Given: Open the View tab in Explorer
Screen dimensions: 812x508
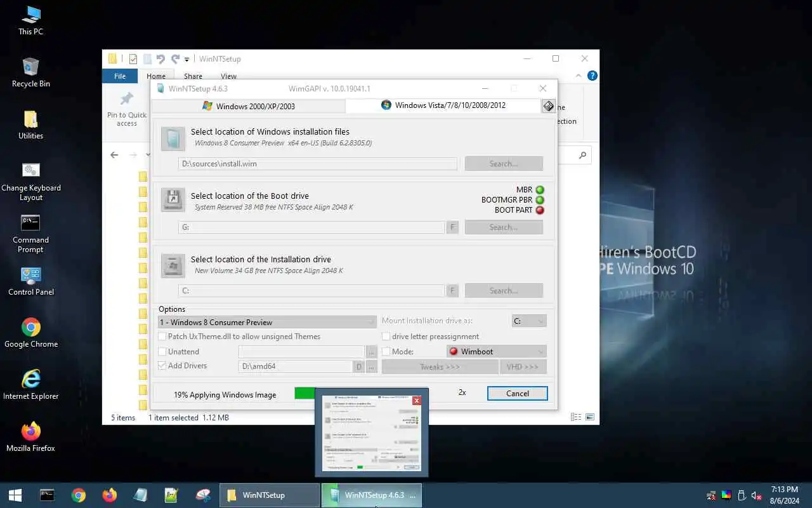Looking at the screenshot, I should coord(228,76).
